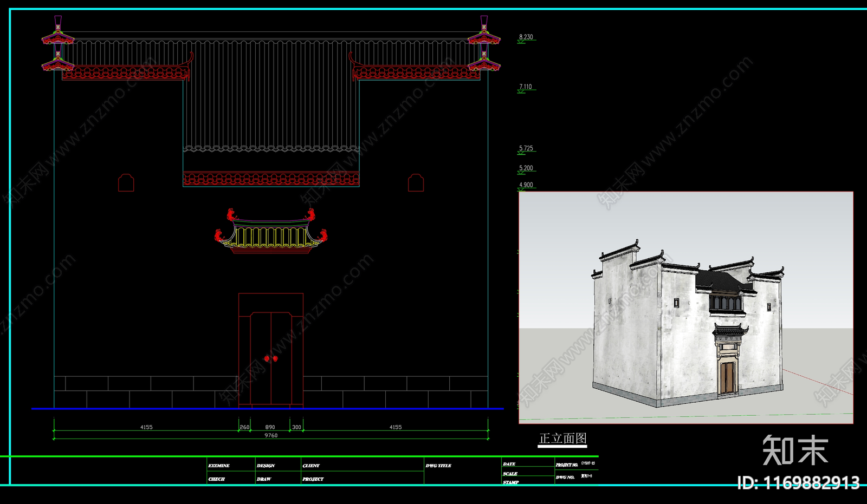Open the 3D house render image
Viewport: 867px width, 504px height.
tap(686, 307)
